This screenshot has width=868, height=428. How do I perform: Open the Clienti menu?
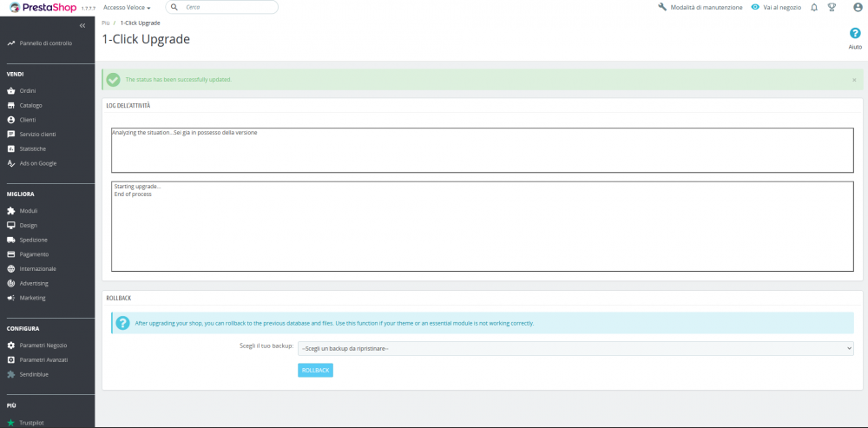[x=28, y=120]
